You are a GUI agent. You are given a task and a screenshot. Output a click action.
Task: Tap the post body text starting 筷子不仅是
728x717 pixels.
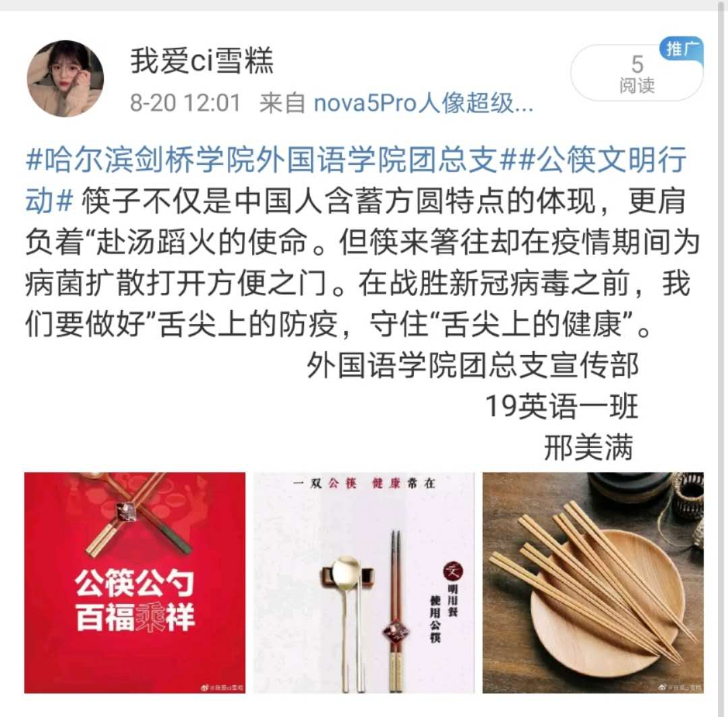[x=362, y=262]
